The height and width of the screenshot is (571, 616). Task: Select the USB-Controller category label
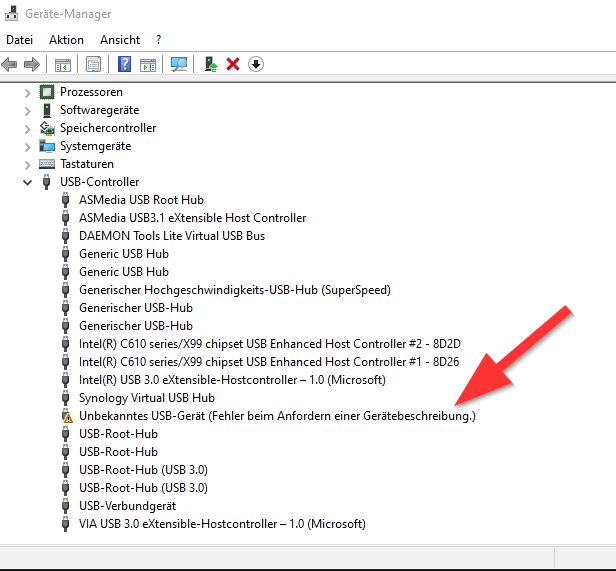tap(99, 182)
